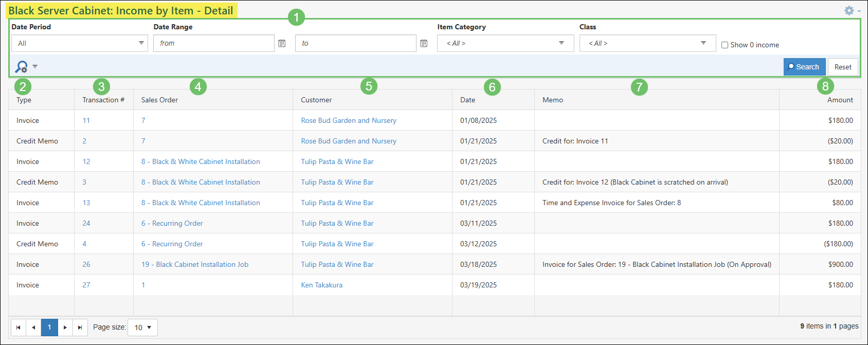
Task: Sort by Amount column header
Action: pyautogui.click(x=840, y=100)
